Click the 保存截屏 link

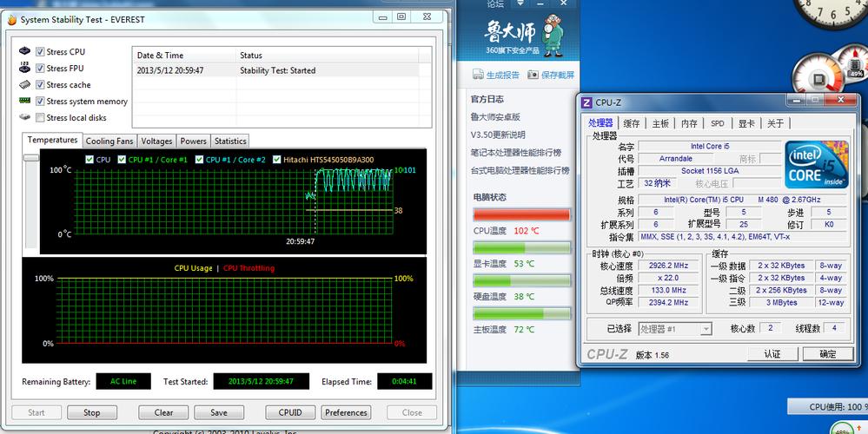click(558, 75)
